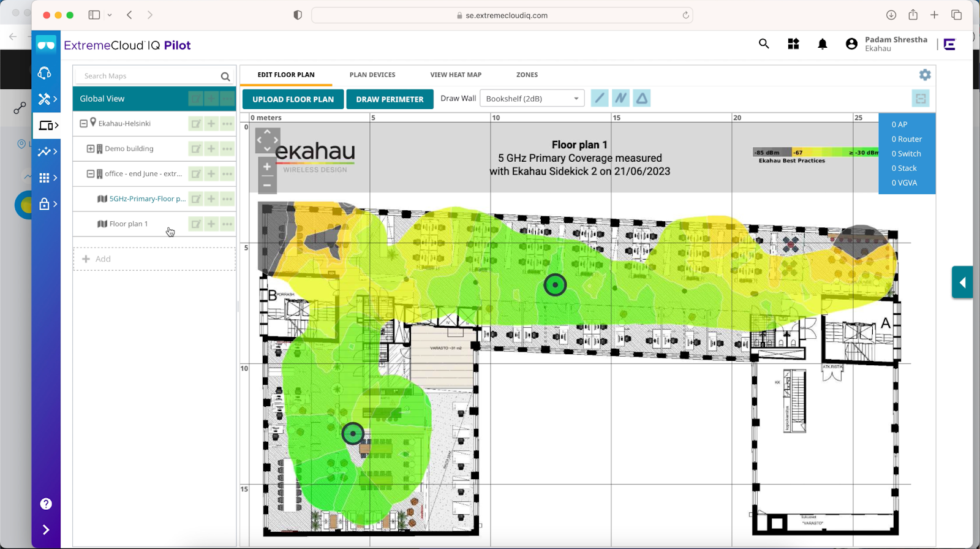Expand the left navigation sidebar
Screen dimensions: 980x549
(x=46, y=529)
